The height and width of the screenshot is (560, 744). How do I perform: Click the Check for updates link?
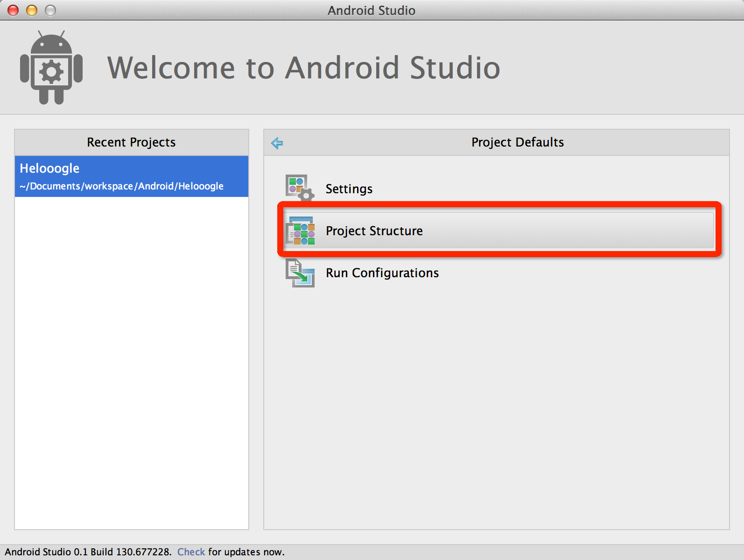coord(191,552)
